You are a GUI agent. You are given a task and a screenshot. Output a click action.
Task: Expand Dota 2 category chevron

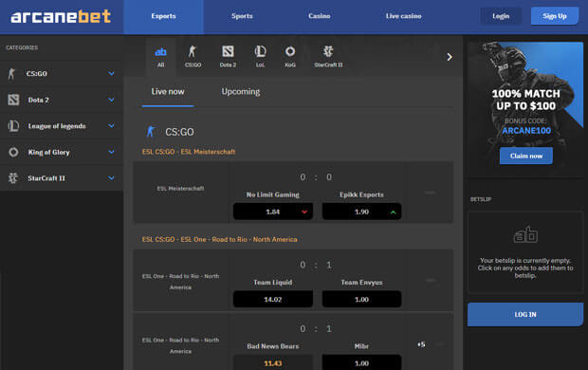[111, 100]
